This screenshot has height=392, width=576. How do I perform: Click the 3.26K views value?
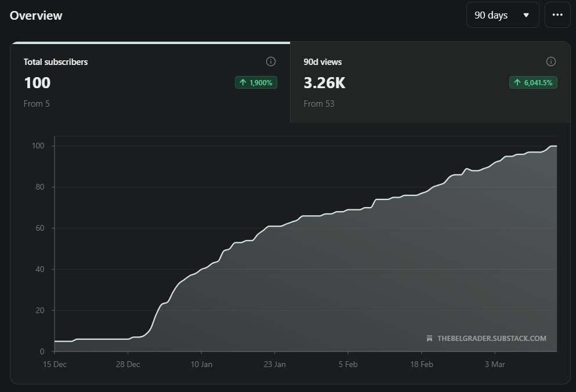[x=324, y=83]
